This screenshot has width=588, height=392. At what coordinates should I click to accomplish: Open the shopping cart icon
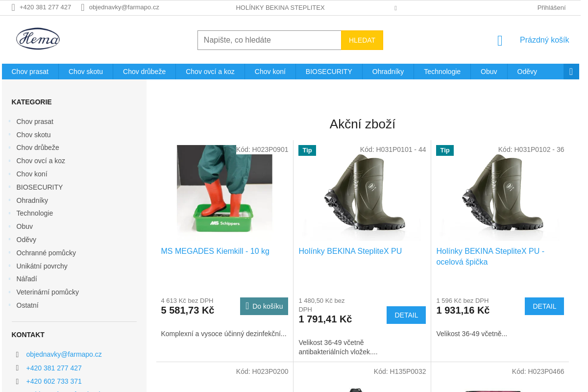click(500, 41)
